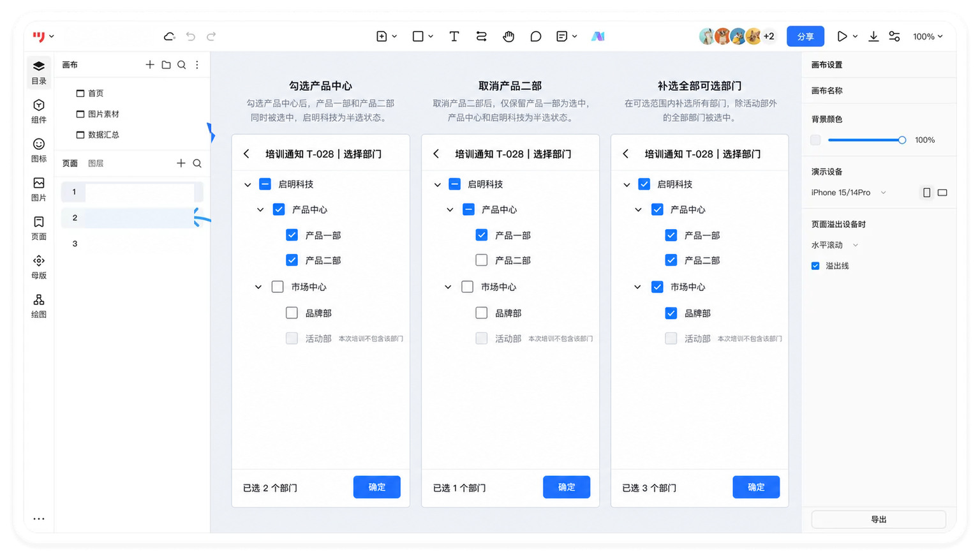Click the 背景颜色 color swatch
The width and height of the screenshot is (980, 559).
pos(815,140)
